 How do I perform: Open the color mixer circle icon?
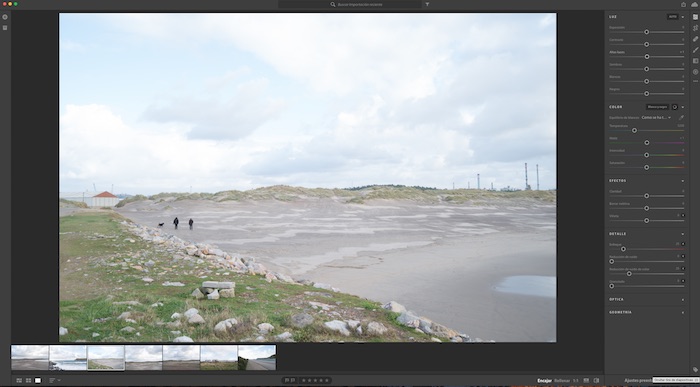(675, 107)
